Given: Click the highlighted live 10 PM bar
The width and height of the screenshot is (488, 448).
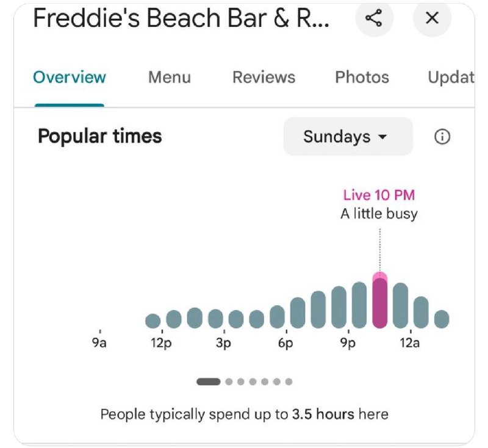Looking at the screenshot, I should 380,302.
